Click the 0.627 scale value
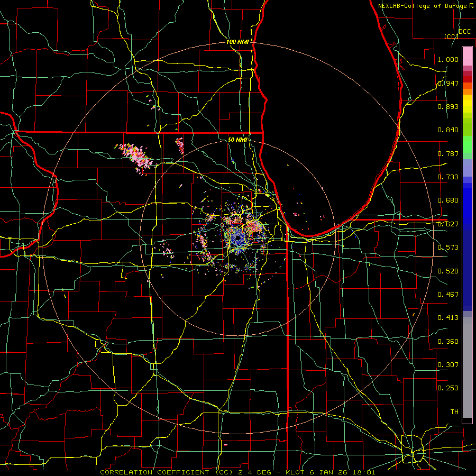476x476 pixels. 448,224
